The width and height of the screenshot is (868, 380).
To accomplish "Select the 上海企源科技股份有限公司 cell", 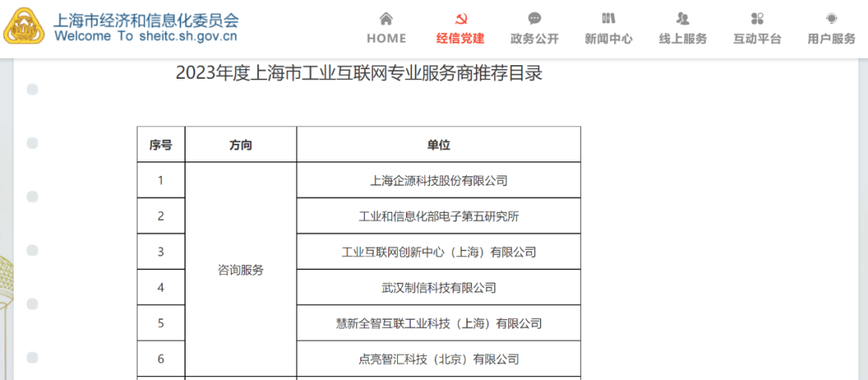I will pyautogui.click(x=439, y=180).
